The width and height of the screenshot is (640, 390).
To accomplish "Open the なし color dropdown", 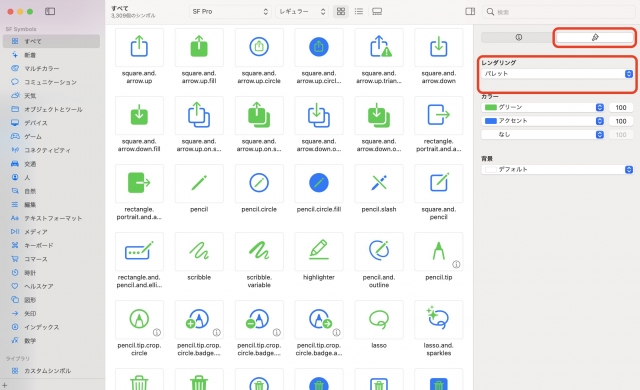I will pyautogui.click(x=543, y=134).
